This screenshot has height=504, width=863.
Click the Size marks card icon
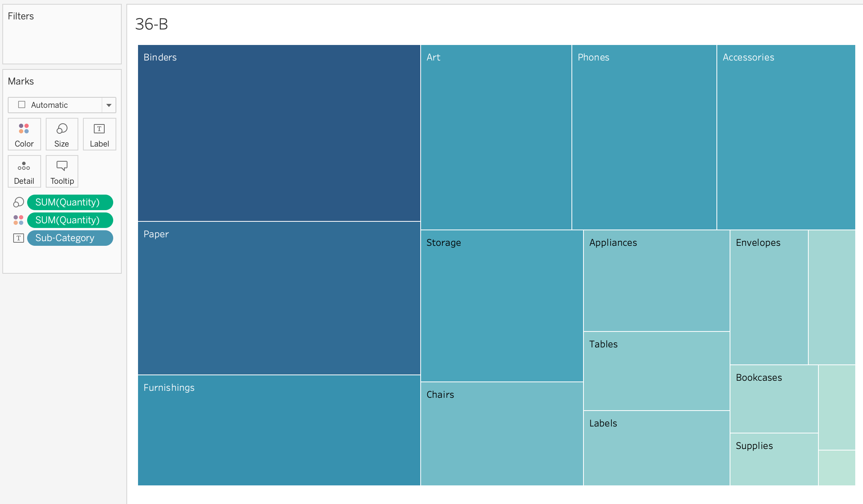[x=62, y=134]
